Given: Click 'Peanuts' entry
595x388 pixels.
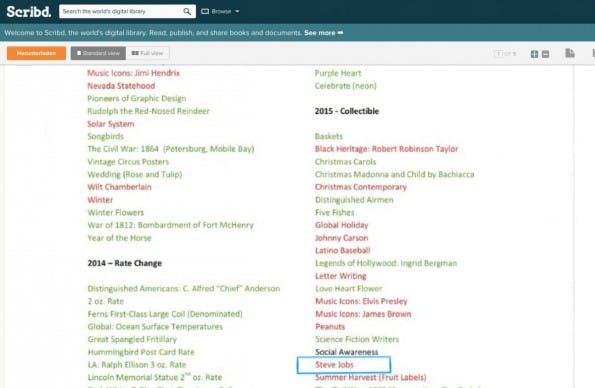Looking at the screenshot, I should point(330,326).
